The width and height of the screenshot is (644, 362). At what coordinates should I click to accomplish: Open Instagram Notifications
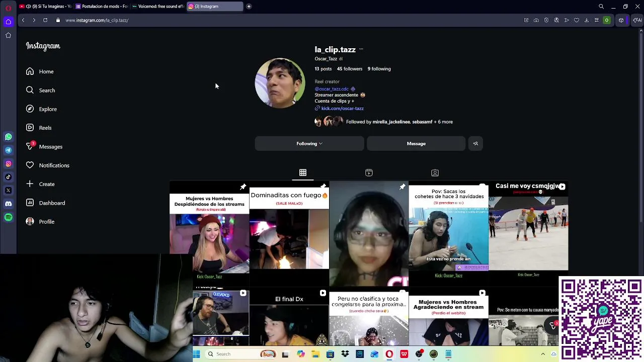coord(48,165)
